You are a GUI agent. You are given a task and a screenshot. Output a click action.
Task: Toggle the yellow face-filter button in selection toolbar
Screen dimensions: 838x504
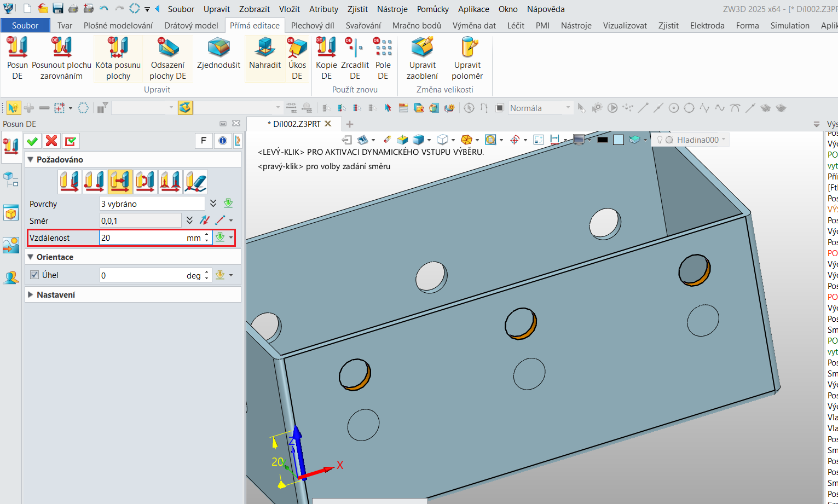tap(185, 108)
